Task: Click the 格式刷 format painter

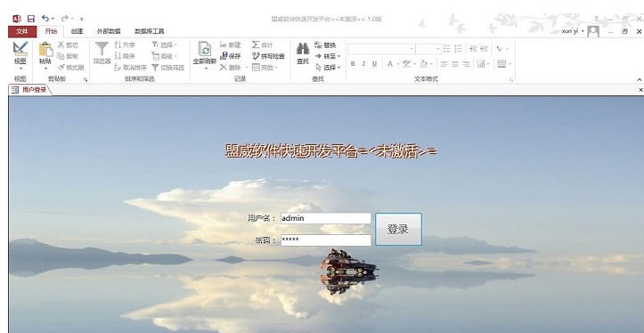Action: pos(71,68)
